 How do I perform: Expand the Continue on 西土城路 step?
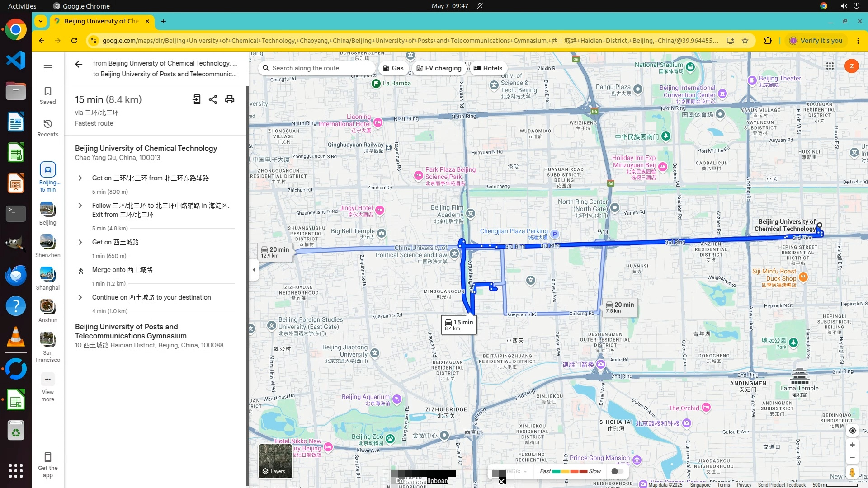point(80,297)
